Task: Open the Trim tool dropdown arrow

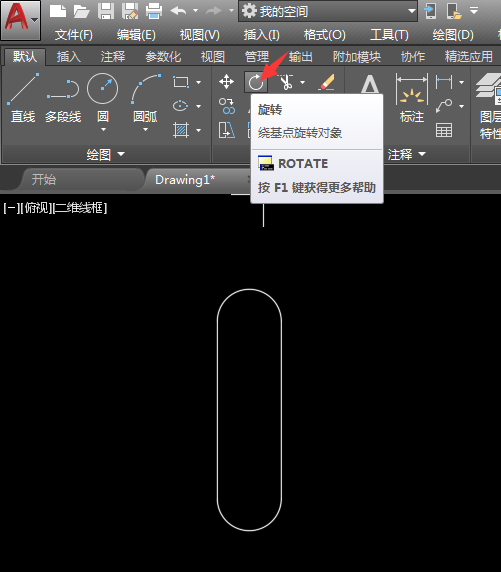Action: (302, 82)
